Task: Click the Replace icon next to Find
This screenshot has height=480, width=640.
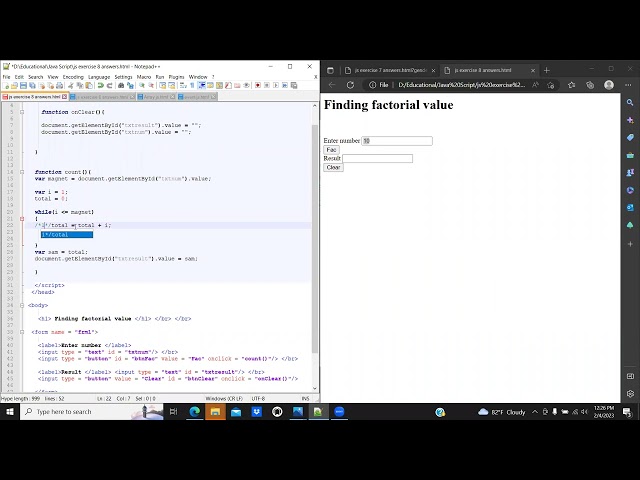Action: (130, 85)
